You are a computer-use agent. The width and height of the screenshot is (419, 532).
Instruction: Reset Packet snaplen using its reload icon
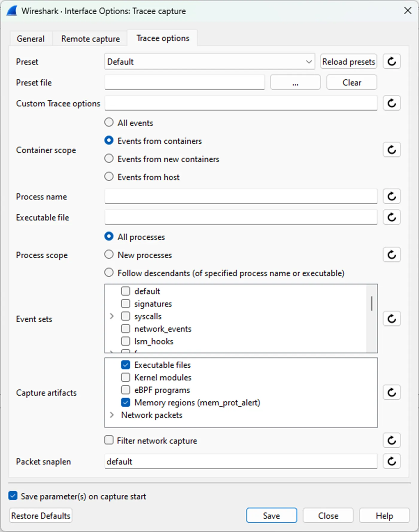(392, 461)
